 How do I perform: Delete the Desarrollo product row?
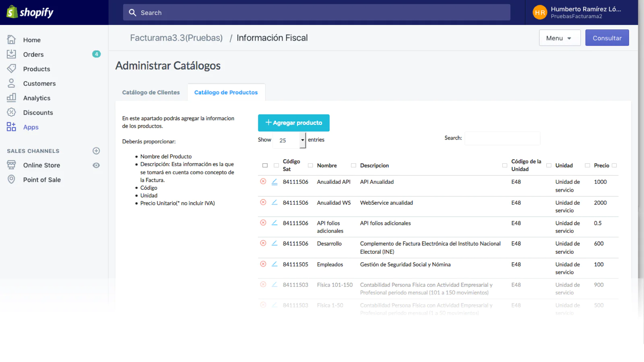[263, 243]
